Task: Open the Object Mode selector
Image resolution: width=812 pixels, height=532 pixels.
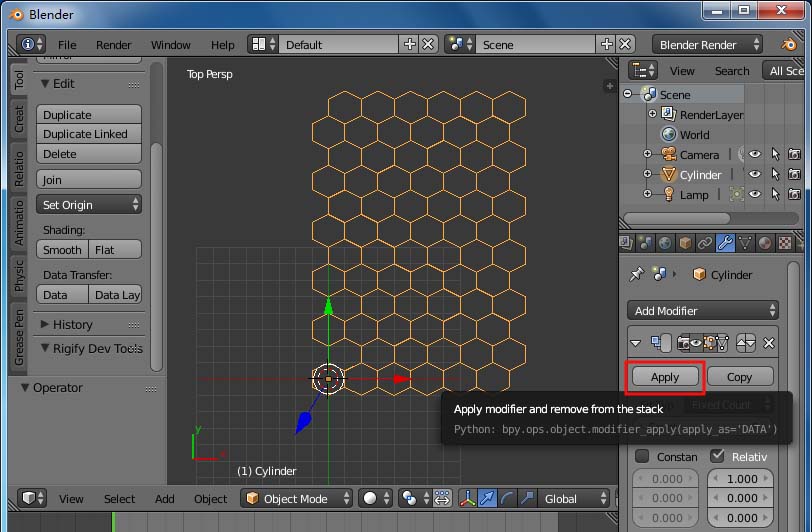Action: [x=298, y=498]
